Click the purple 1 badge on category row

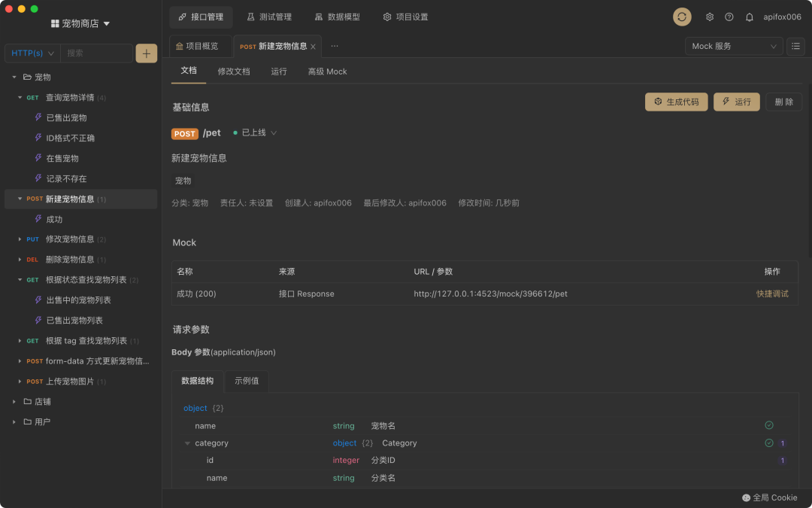[x=782, y=443]
